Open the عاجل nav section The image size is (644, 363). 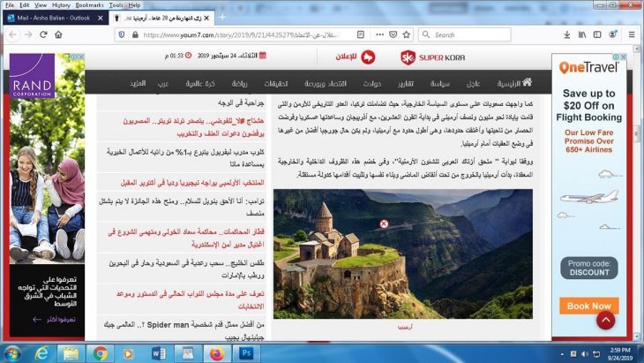point(473,83)
